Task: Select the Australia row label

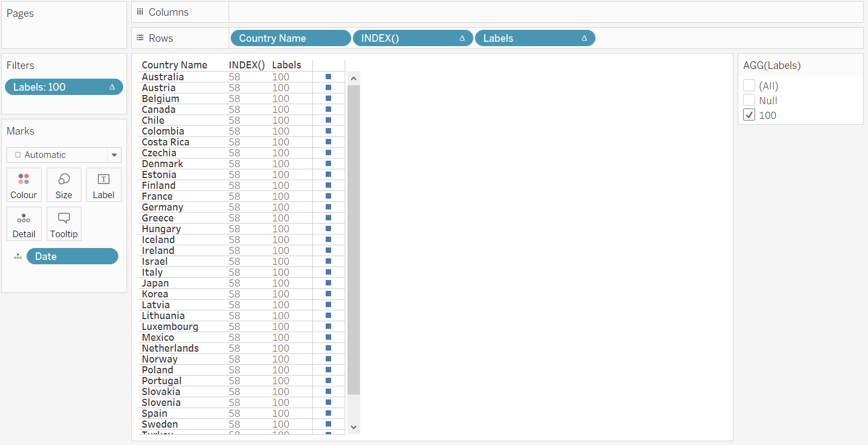Action: pyautogui.click(x=162, y=77)
